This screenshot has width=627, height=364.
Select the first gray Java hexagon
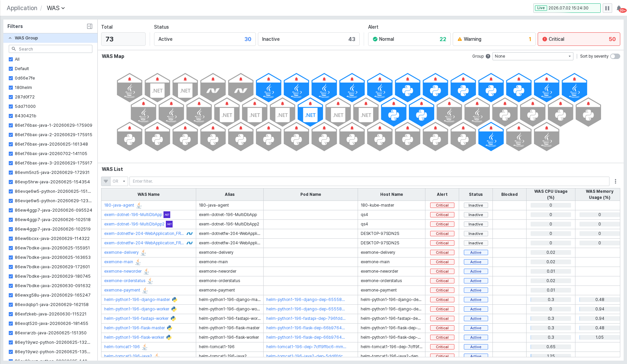click(x=130, y=88)
